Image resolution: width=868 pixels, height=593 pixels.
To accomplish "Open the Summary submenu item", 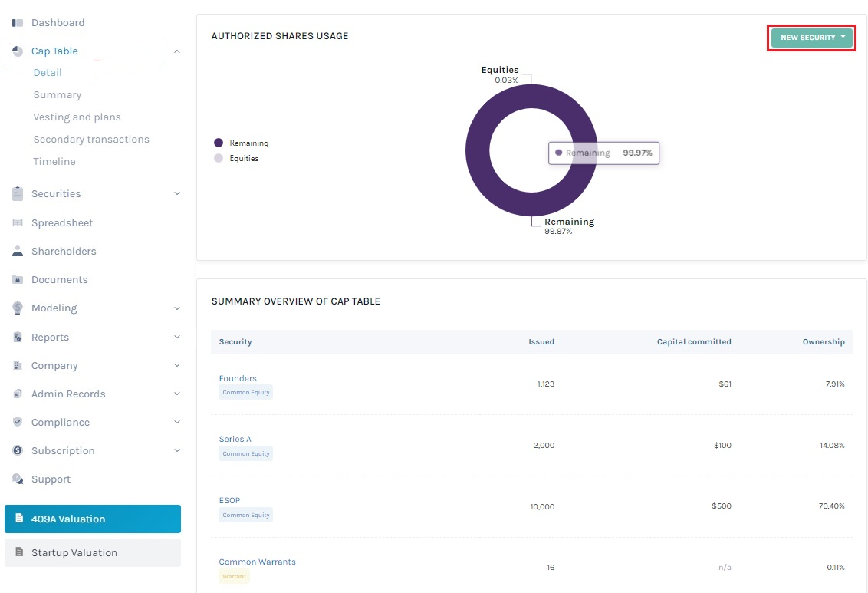I will coord(57,94).
